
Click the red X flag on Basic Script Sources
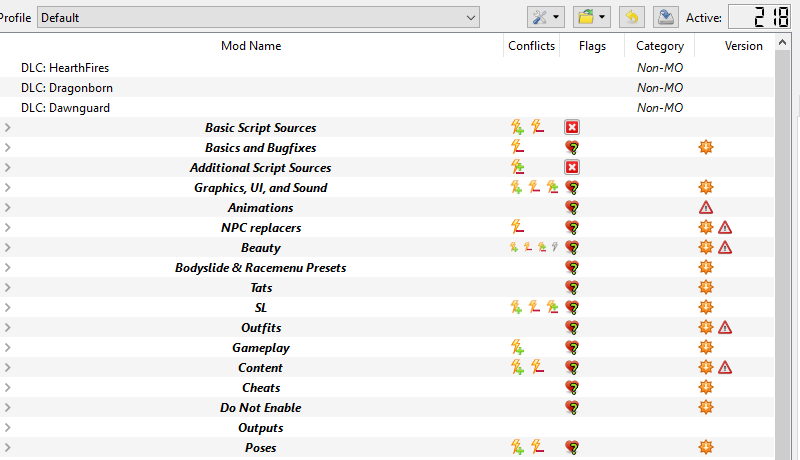coord(572,127)
